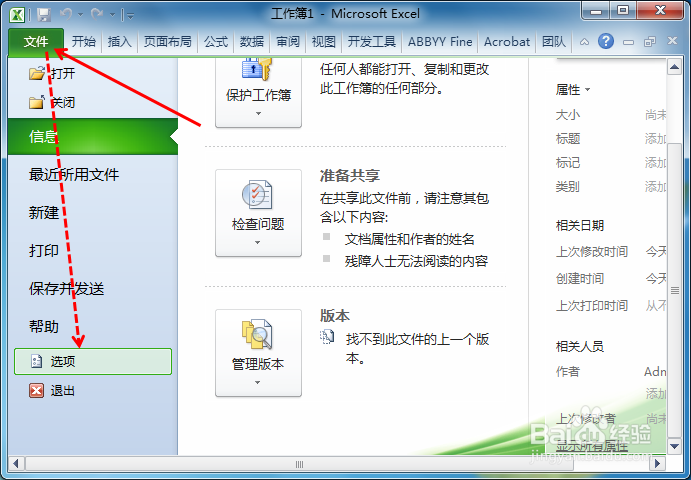The image size is (691, 480).
Task: Switch to the 插入 ribbon tab
Action: point(119,42)
